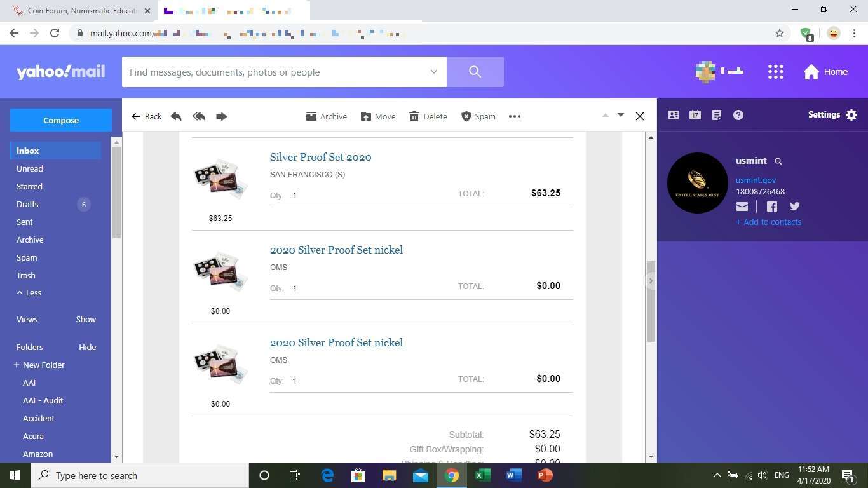The width and height of the screenshot is (868, 488).
Task: Go to next message arrow
Action: pos(621,115)
